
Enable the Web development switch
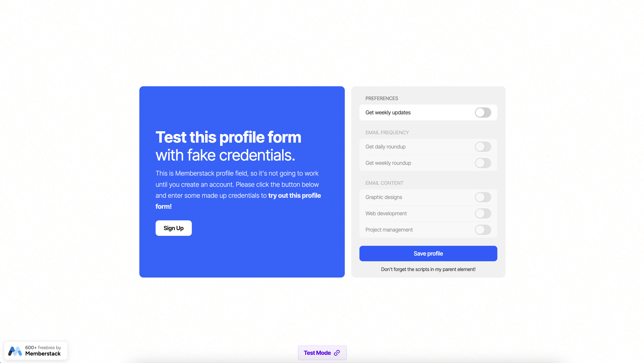click(483, 213)
